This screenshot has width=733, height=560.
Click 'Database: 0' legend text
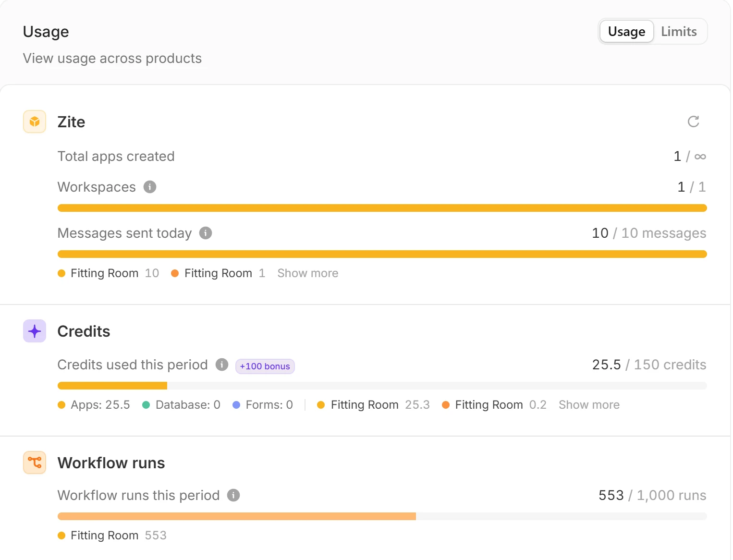(x=188, y=405)
